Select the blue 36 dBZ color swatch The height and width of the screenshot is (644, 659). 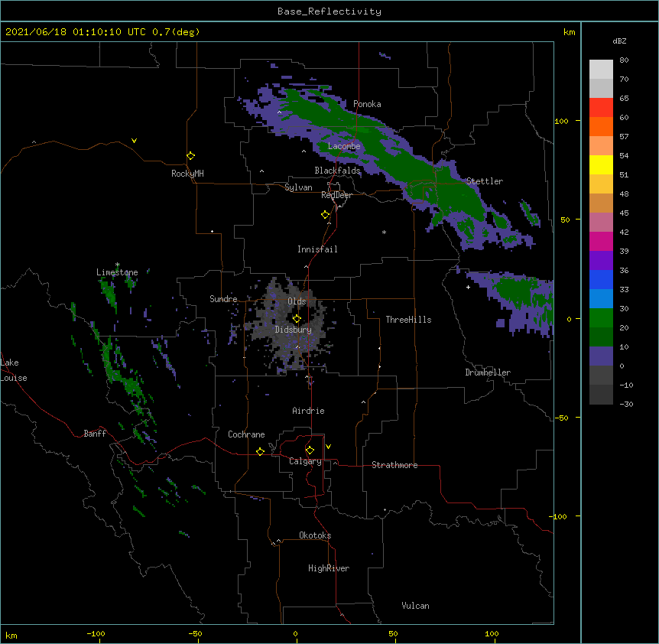(601, 279)
